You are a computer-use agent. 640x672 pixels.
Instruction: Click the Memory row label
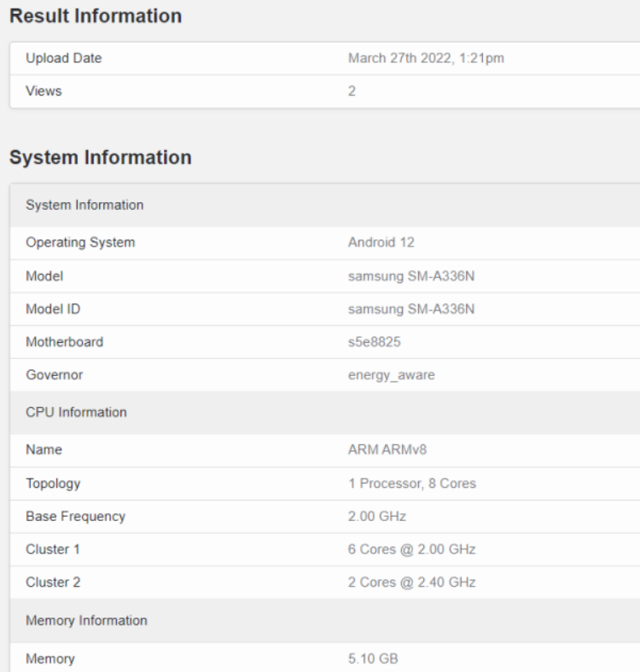[50, 658]
